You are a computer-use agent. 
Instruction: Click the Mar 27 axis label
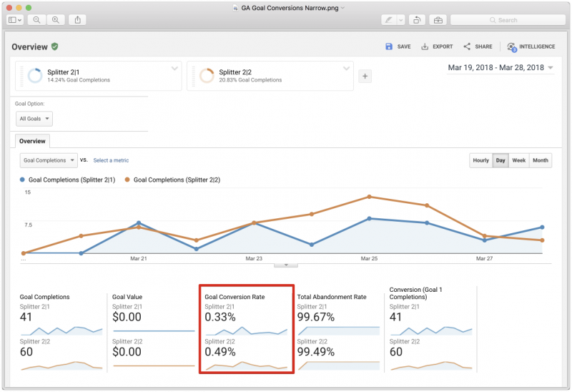tap(484, 258)
